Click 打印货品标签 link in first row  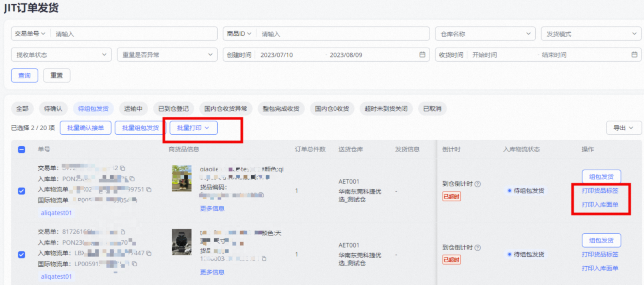coord(600,191)
